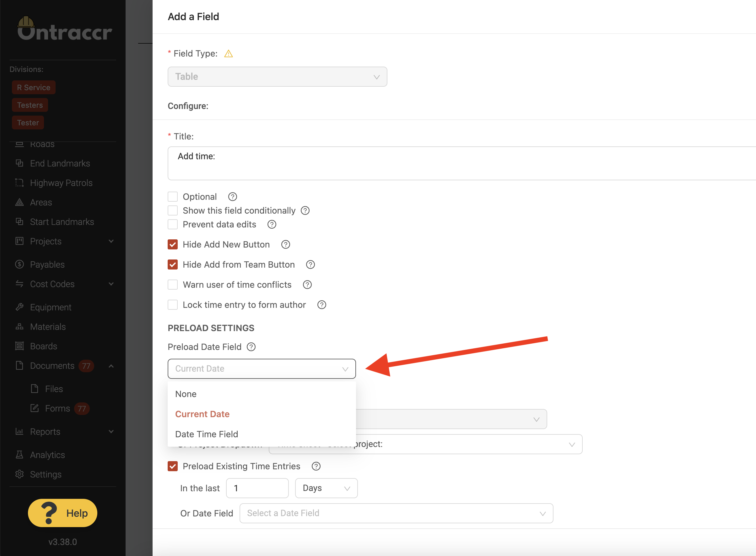Open the Forms sidebar link
756x556 pixels.
[x=57, y=409]
